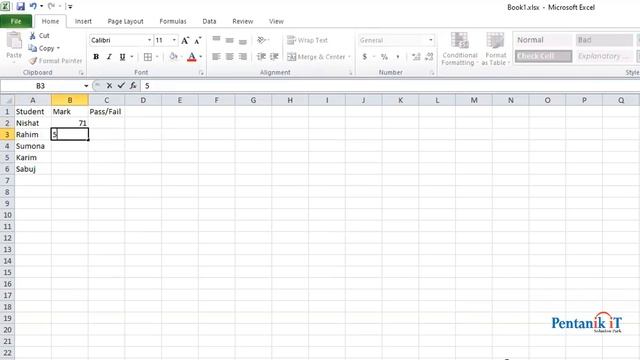
Task: Align text to the bottom of cell
Action: click(243, 40)
